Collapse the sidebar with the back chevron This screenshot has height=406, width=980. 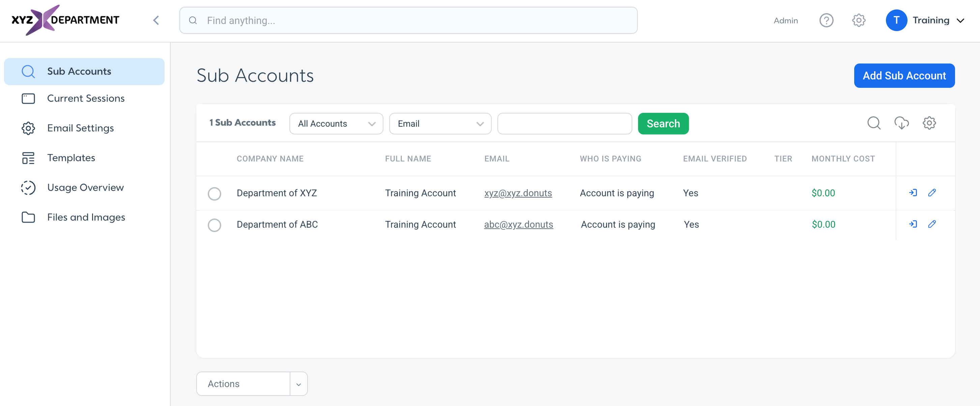click(156, 20)
